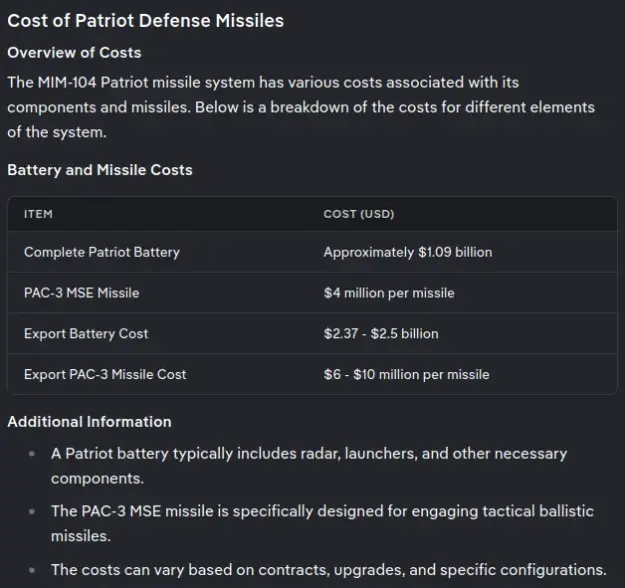
Task: Click the Cost of Patriot Defense Missiles heading
Action: (145, 21)
